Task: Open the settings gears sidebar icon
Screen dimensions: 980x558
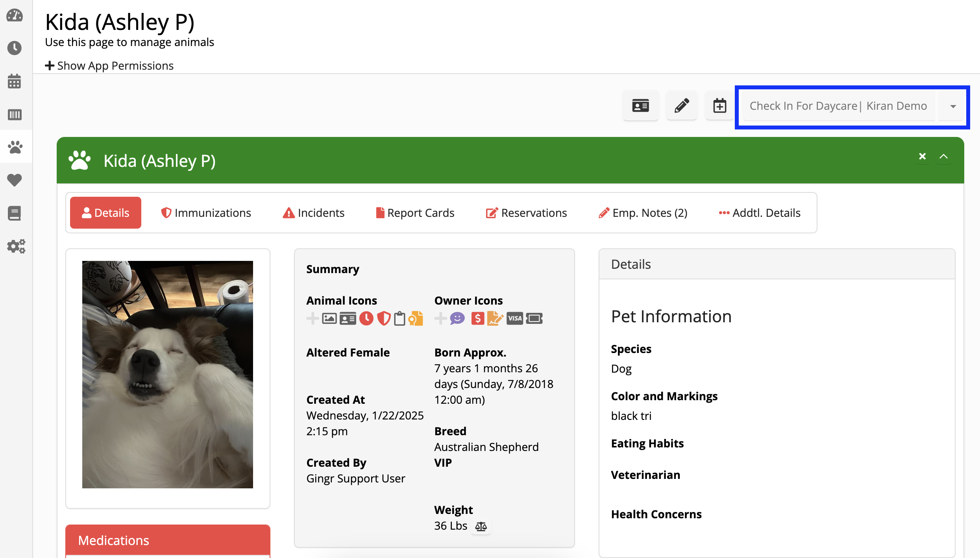Action: 16,246
